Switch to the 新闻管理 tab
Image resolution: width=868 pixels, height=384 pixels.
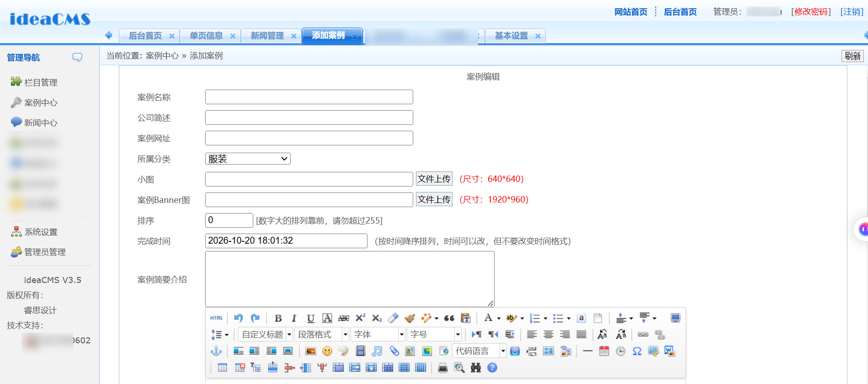point(267,36)
